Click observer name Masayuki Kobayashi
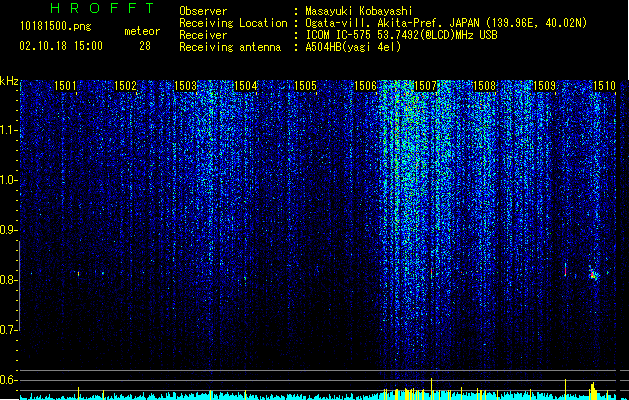Viewport: 629px width, 400px height. point(359,12)
